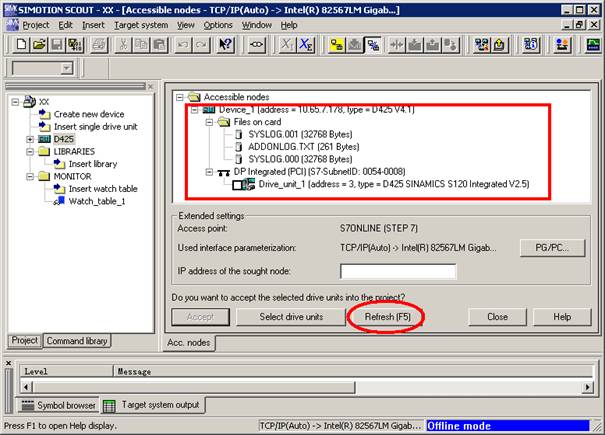Viewport: 605px width, 435px height.
Task: Collapse the LIBRARIES folder node
Action: (x=30, y=151)
